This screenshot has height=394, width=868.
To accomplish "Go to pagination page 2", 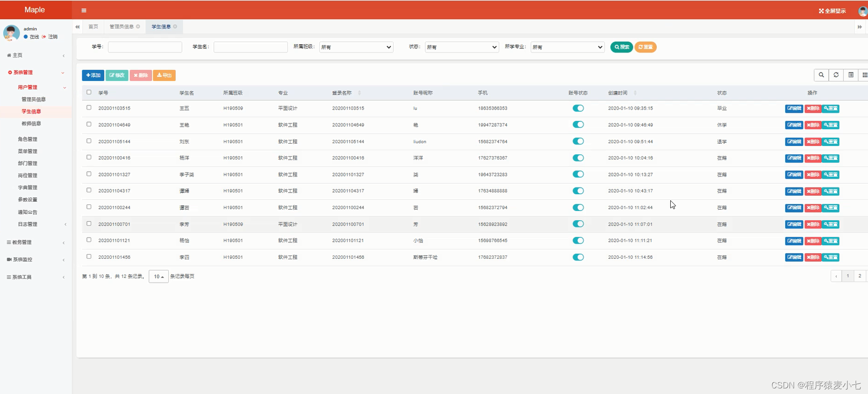I will point(860,276).
